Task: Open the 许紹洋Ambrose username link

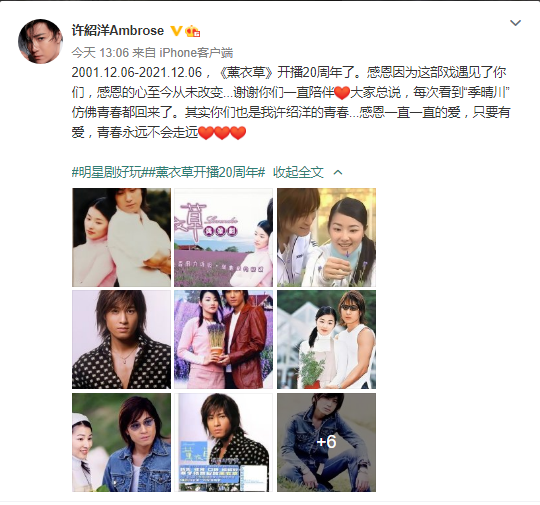Action: 117,31
